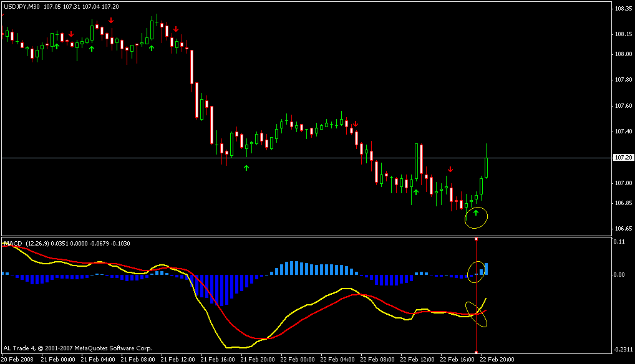Click the MetaQuotes Software Corp. copyright text

[78, 348]
